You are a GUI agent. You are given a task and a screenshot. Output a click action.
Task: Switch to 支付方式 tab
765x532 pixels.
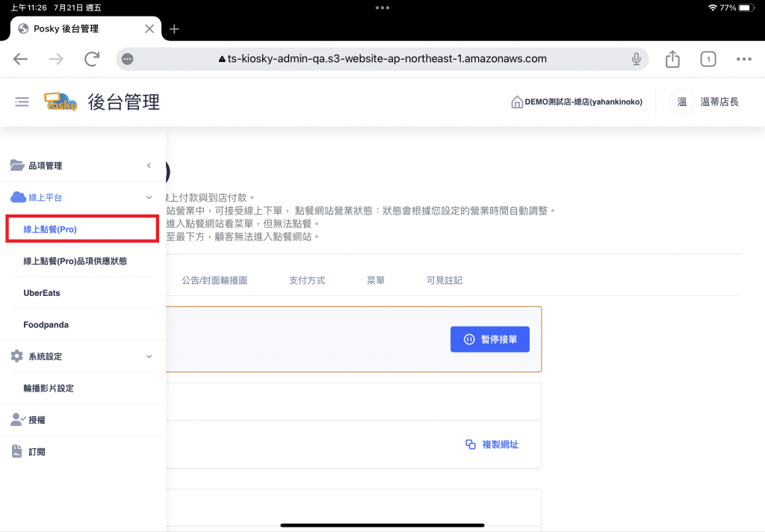pyautogui.click(x=307, y=280)
